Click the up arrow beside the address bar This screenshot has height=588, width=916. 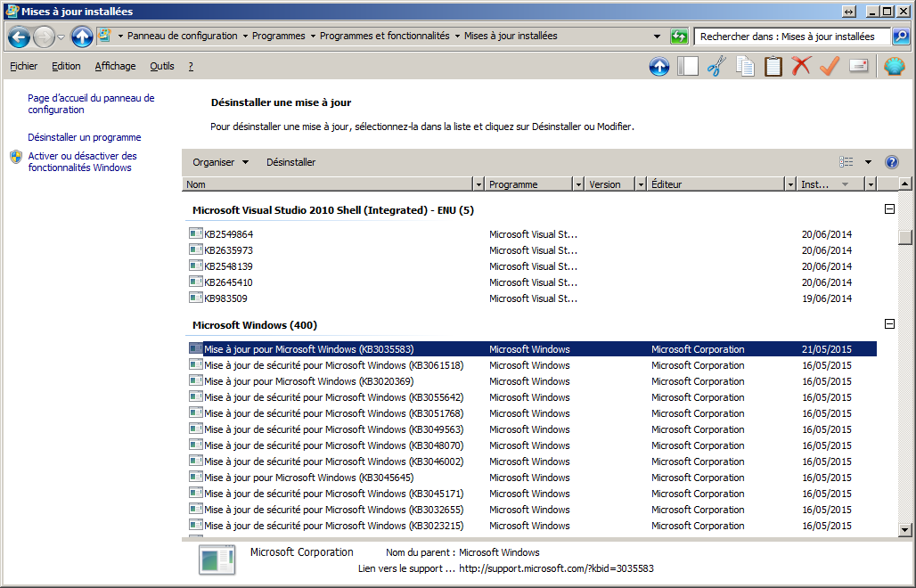[82, 37]
